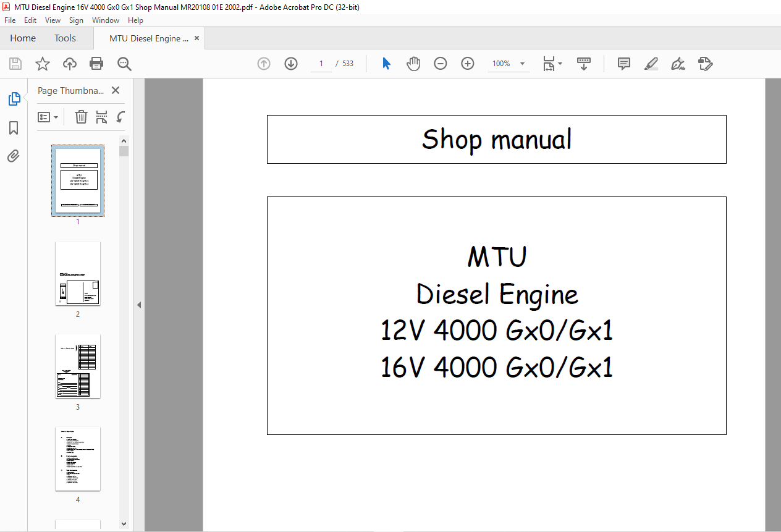Viewport: 781px width, 532px height.
Task: Open the stamp tool icon
Action: (x=706, y=64)
